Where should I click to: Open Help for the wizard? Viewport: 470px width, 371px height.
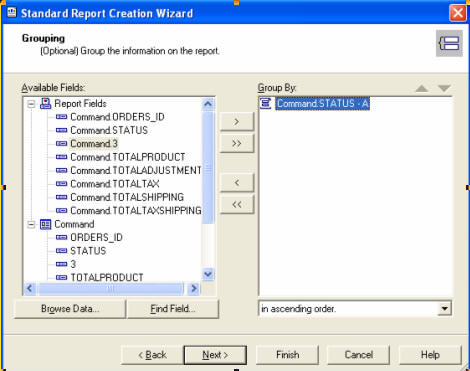(430, 355)
